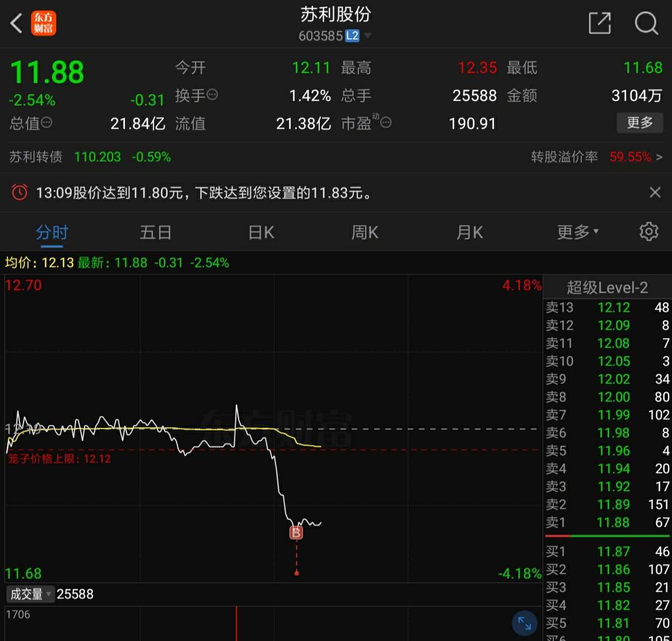Screen dimensions: 672x641
Task: Select the 卖4 order at 11.94
Action: point(608,469)
